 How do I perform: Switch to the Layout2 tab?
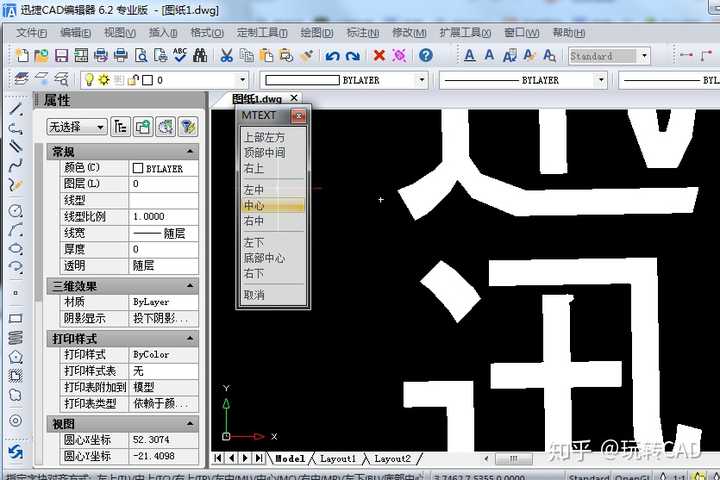[393, 458]
